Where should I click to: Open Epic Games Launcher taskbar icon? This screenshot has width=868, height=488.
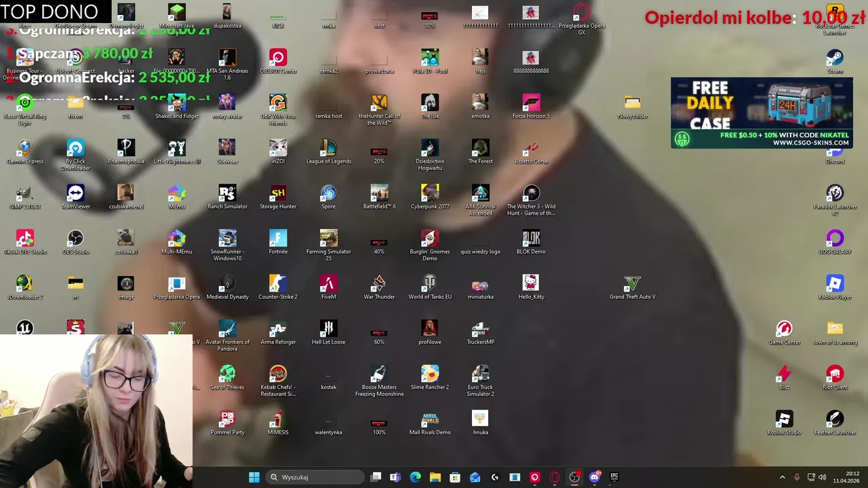614,477
